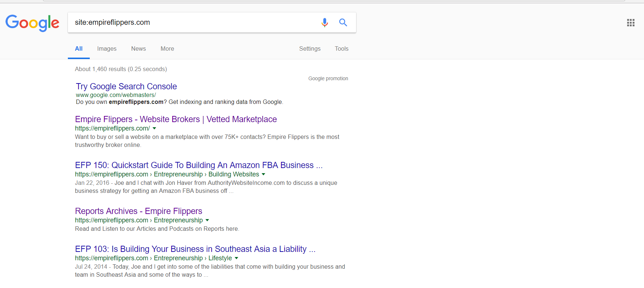Screen dimensions: 644x288
Task: Open Empire Flippers Website Brokers result
Action: pos(176,119)
